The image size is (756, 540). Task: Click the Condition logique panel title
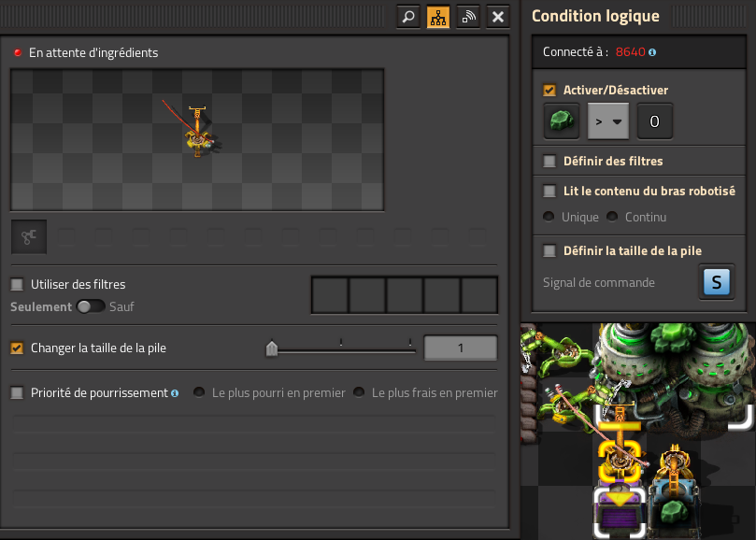pos(595,16)
